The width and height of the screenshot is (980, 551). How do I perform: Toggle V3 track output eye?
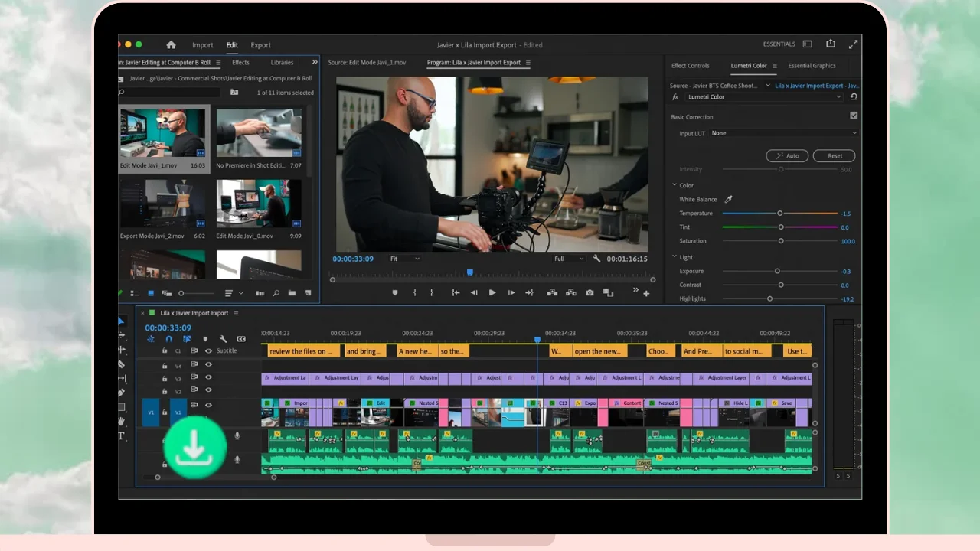(x=208, y=377)
